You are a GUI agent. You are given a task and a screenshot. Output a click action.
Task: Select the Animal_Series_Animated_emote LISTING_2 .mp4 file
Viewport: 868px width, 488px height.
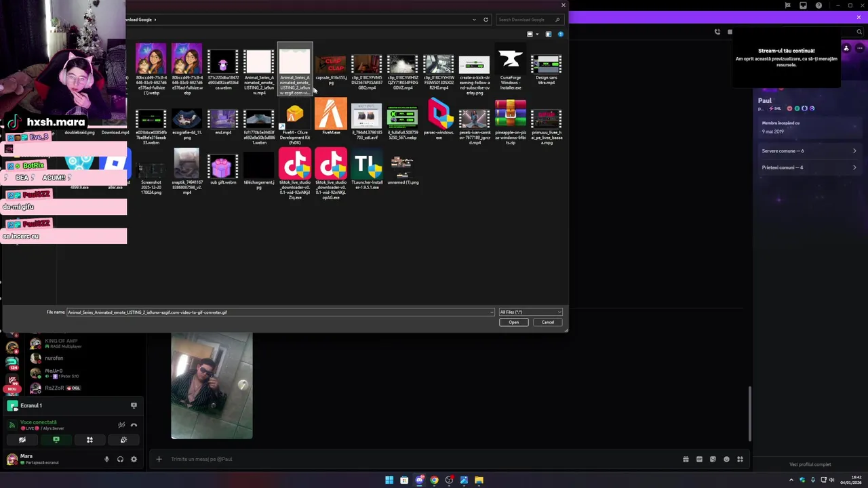pos(259,70)
